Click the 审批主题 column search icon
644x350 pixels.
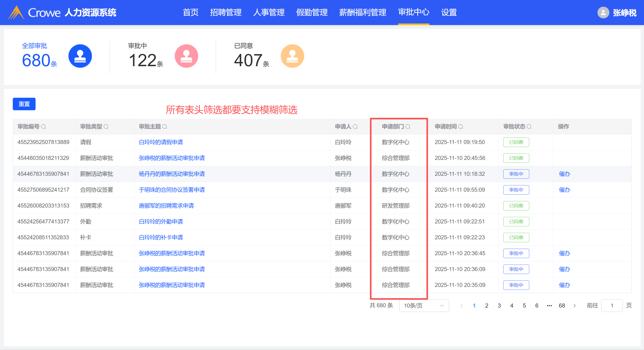tap(165, 127)
